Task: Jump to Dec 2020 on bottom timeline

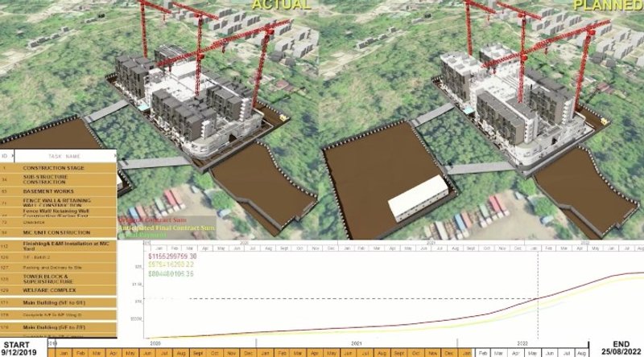Action: (x=249, y=353)
